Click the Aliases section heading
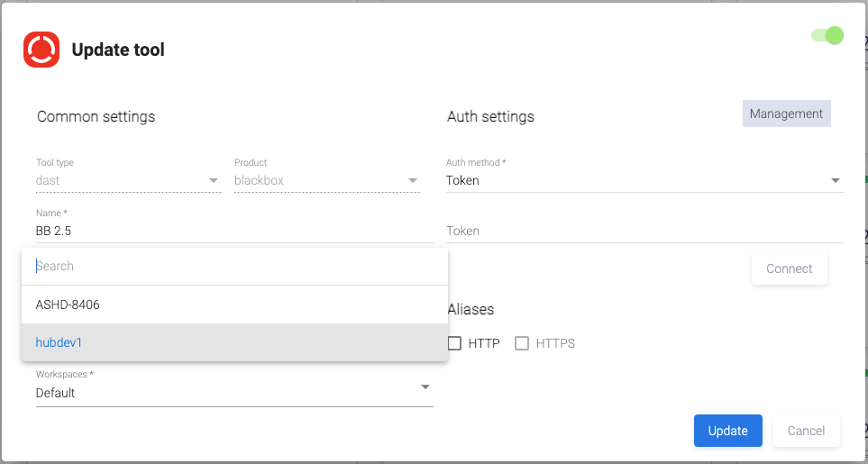 coord(471,309)
